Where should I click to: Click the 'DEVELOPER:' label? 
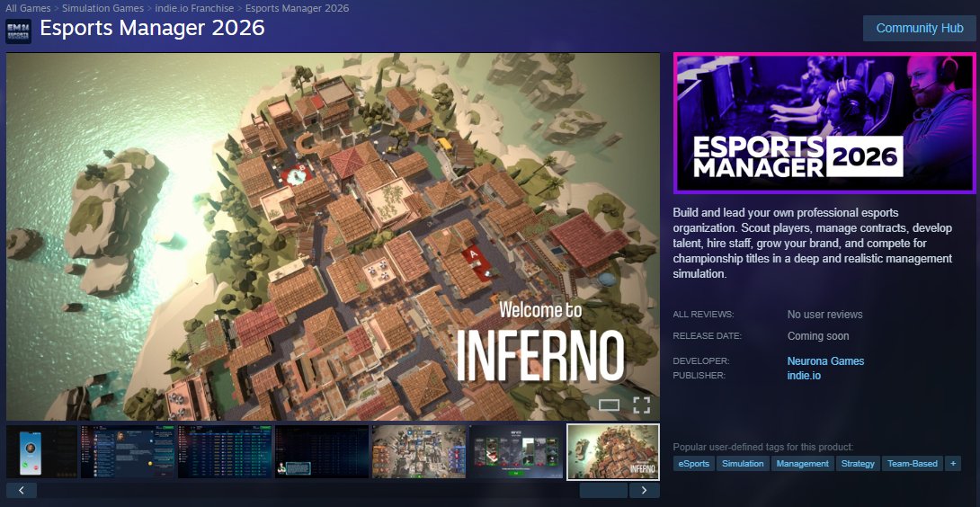[x=701, y=360]
